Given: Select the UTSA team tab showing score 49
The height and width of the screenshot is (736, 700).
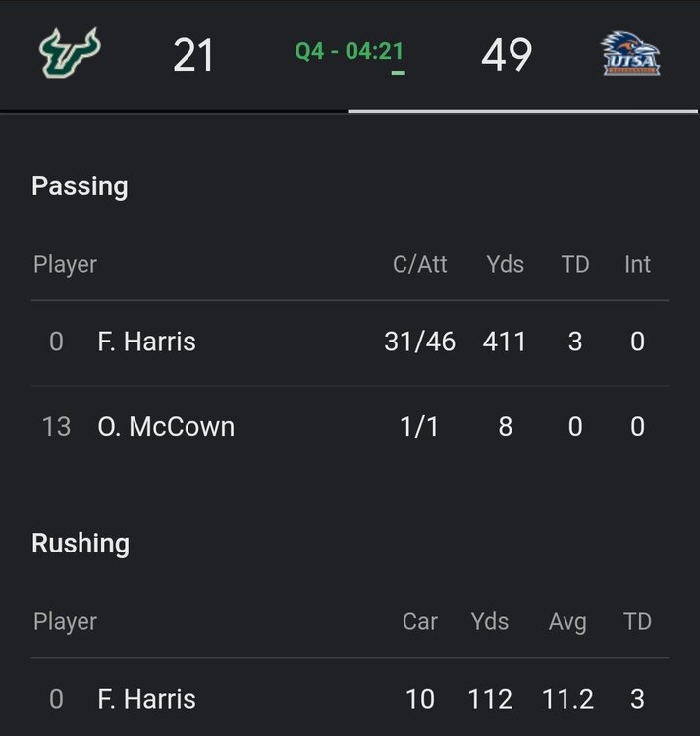Looking at the screenshot, I should tap(507, 55).
